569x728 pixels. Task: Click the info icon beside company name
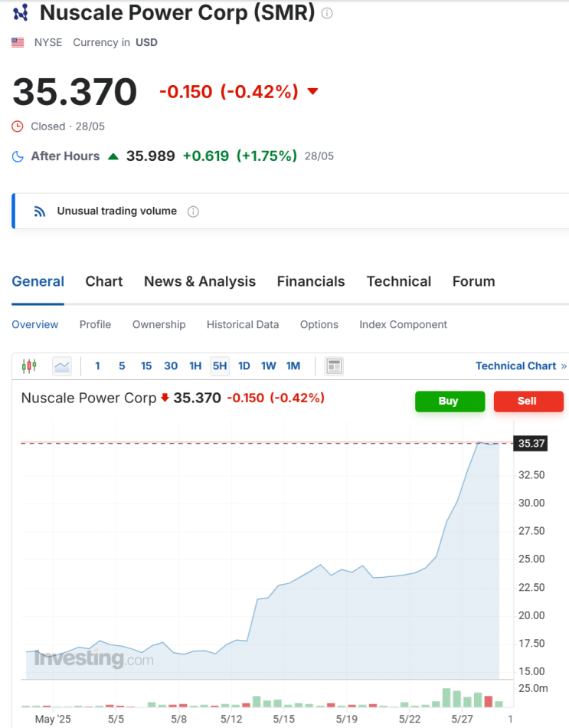tap(327, 13)
